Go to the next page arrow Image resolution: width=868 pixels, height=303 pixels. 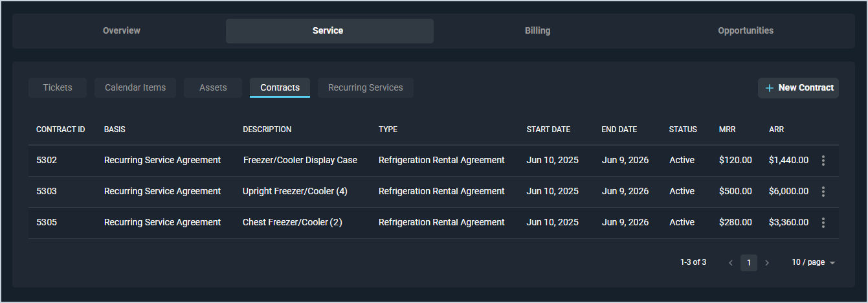767,263
